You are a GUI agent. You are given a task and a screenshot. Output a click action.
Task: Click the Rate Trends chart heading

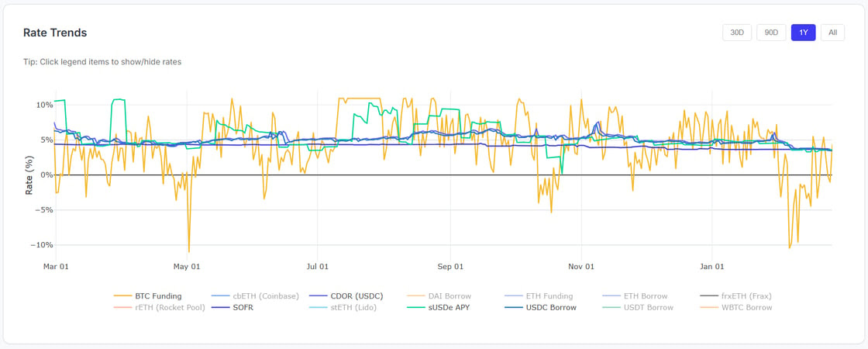(x=55, y=33)
